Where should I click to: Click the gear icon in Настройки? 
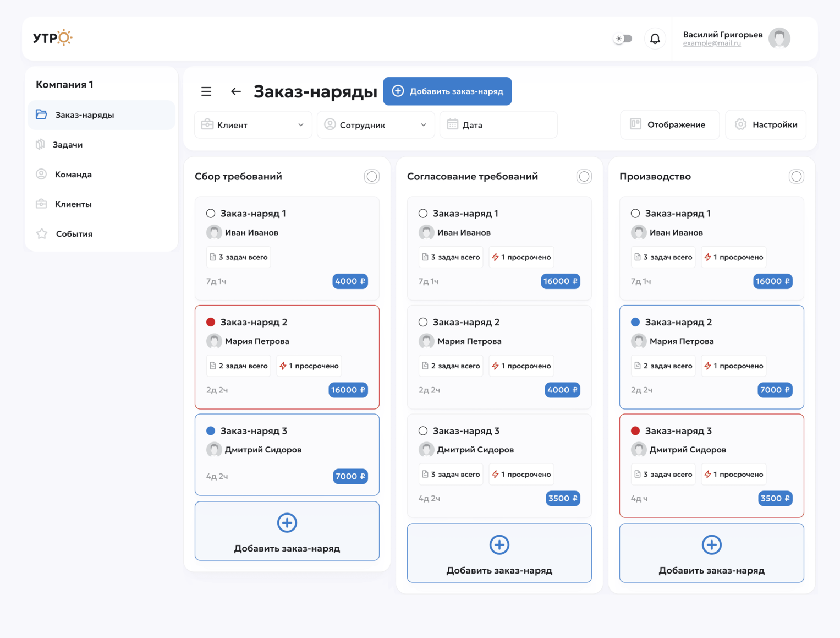(x=740, y=124)
